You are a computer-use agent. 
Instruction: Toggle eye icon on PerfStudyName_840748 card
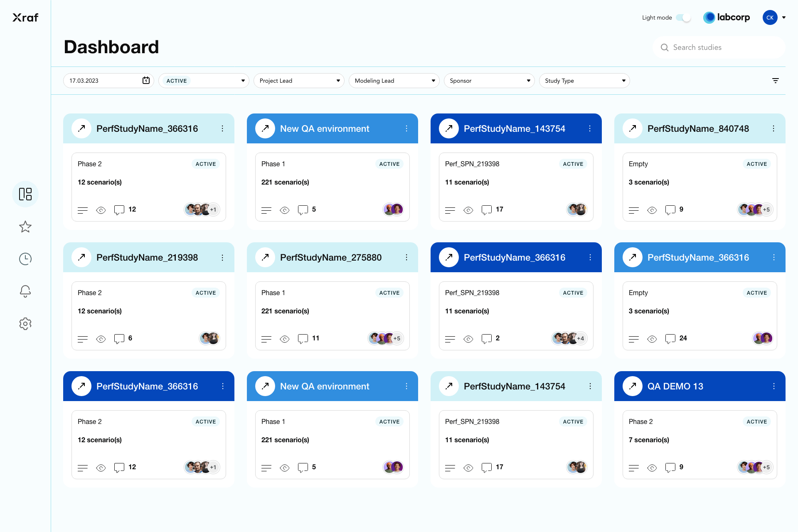[x=652, y=210]
